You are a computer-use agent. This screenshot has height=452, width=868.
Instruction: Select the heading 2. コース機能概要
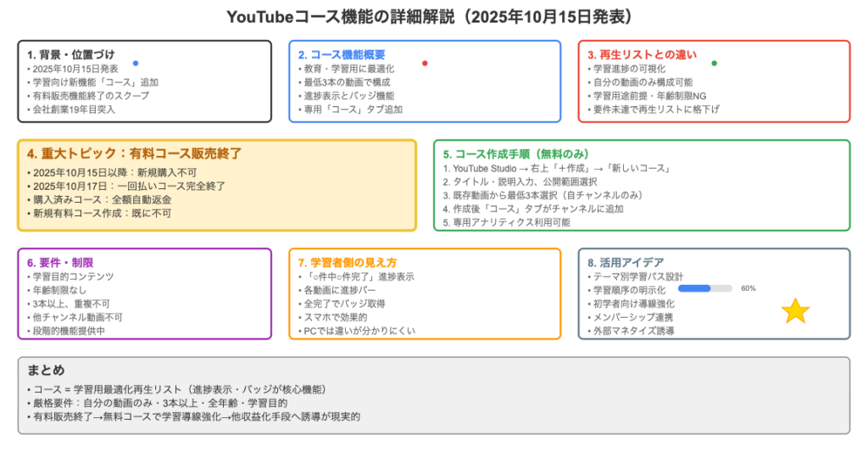tap(343, 54)
